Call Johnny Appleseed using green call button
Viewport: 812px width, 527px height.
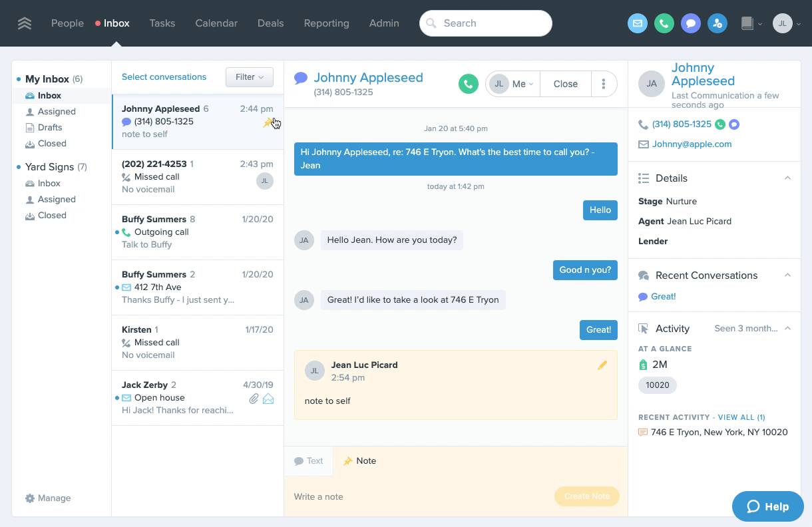(x=468, y=84)
